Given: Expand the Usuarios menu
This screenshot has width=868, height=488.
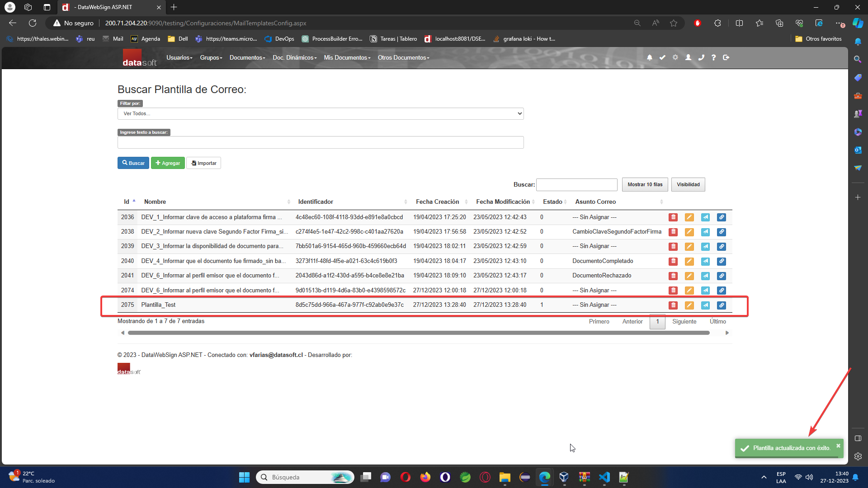Looking at the screenshot, I should (x=179, y=57).
